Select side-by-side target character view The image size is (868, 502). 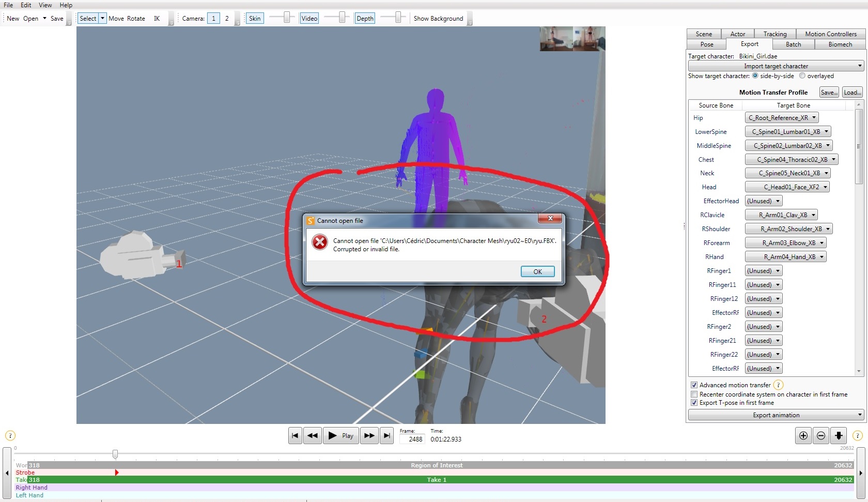755,76
